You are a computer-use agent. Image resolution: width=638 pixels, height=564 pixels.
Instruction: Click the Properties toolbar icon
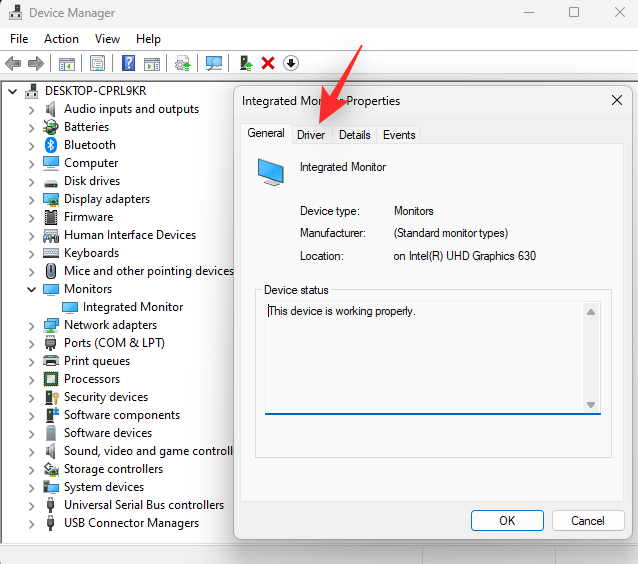(x=97, y=63)
